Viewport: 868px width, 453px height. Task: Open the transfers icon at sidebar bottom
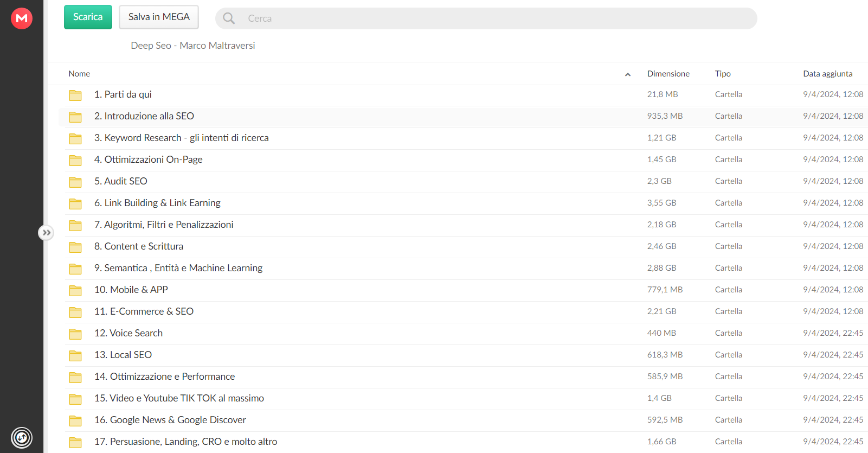pos(22,437)
